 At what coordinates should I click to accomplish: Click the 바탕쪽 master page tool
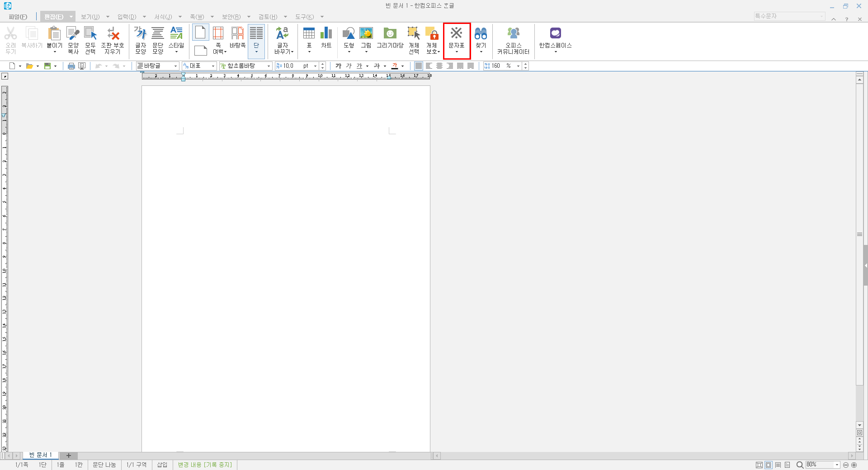pos(238,37)
